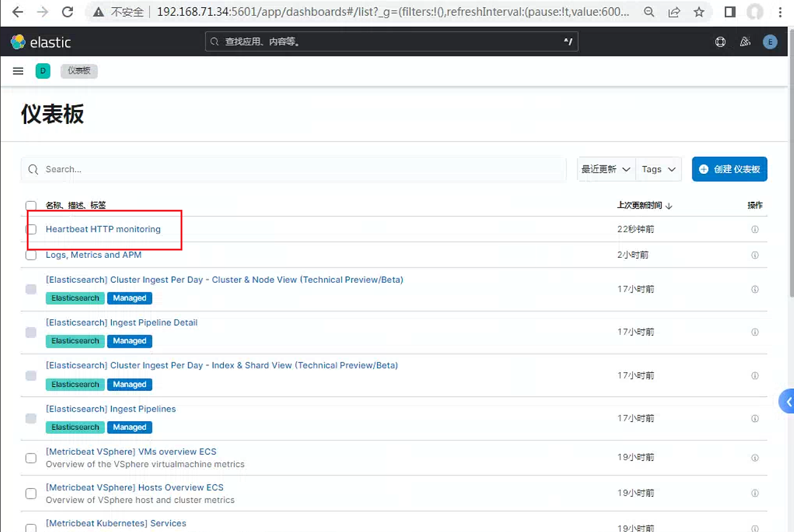This screenshot has height=532, width=794.
Task: Click the 创建 仪表板 button
Action: coord(730,169)
